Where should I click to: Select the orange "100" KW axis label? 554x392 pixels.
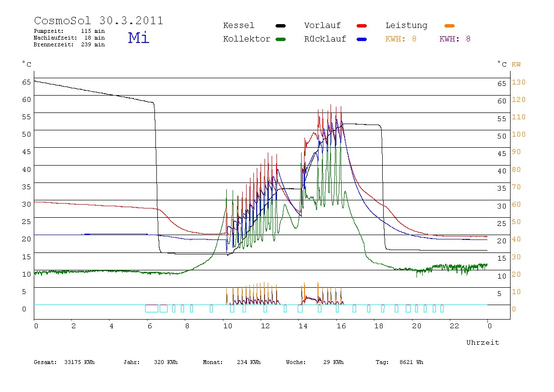[x=519, y=134]
